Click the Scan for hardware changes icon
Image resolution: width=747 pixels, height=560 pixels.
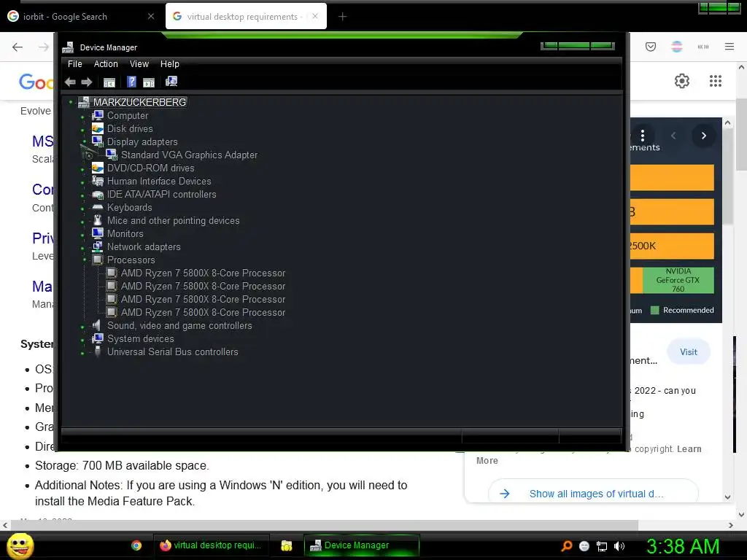[171, 82]
